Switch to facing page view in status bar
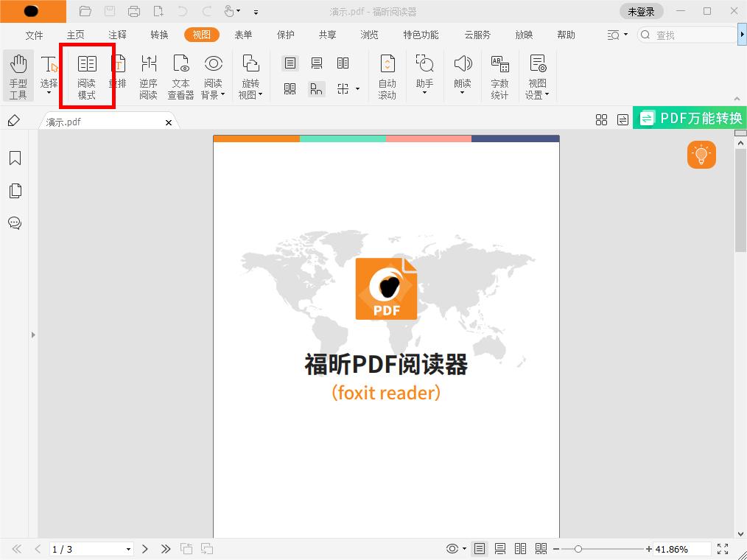This screenshot has height=560, width=747. click(x=520, y=548)
